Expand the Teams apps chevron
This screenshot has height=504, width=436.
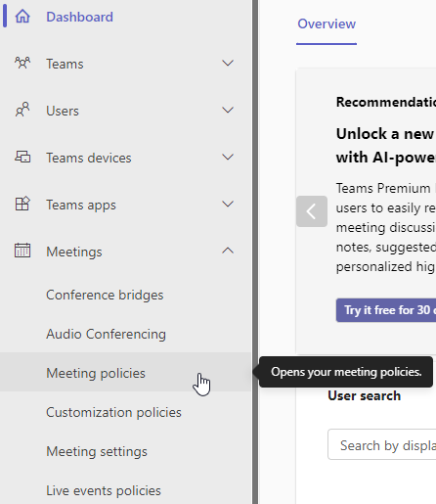click(228, 204)
